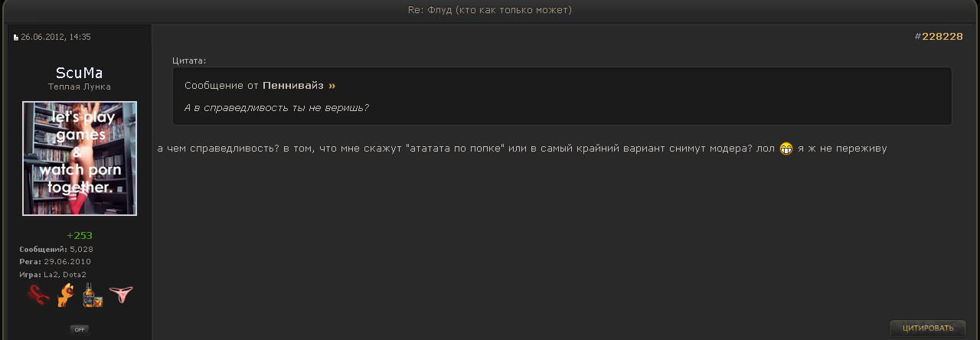
Task: Click quoted author name Пеннивайз
Action: pos(293,86)
